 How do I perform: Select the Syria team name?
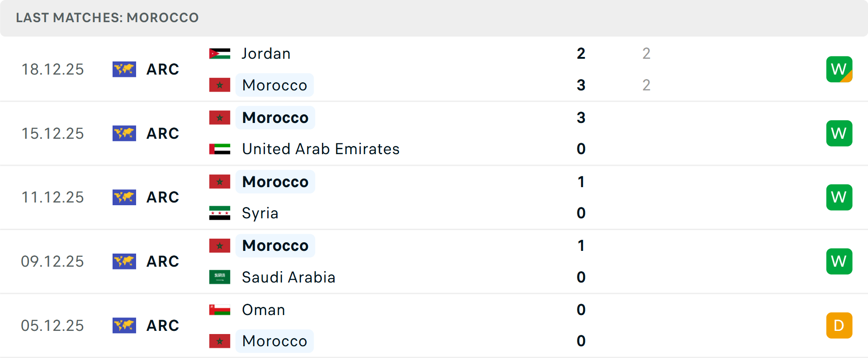260,213
